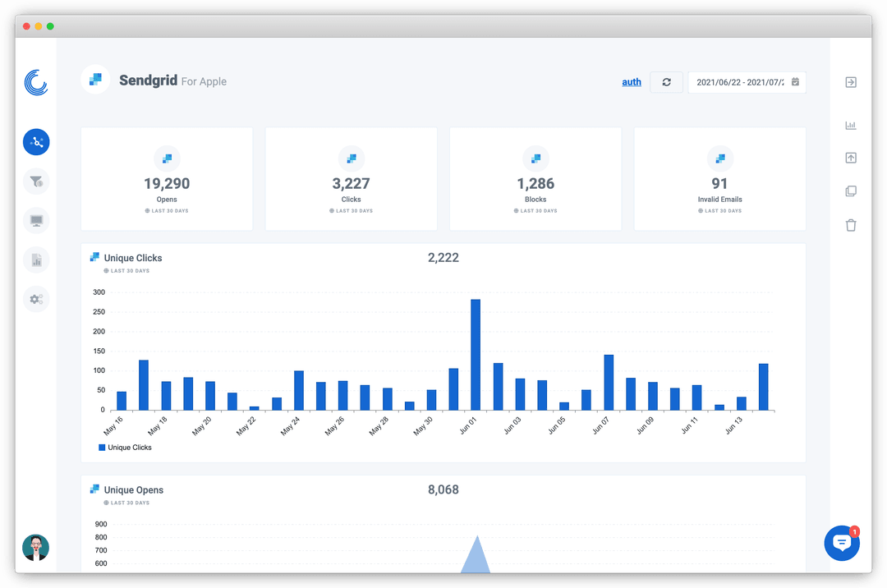Open the chat support bubble

click(x=842, y=543)
